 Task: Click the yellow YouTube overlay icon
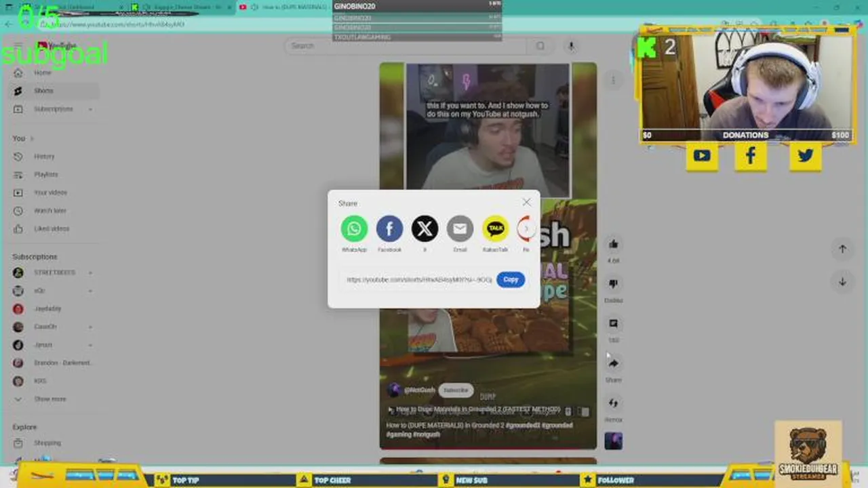702,156
